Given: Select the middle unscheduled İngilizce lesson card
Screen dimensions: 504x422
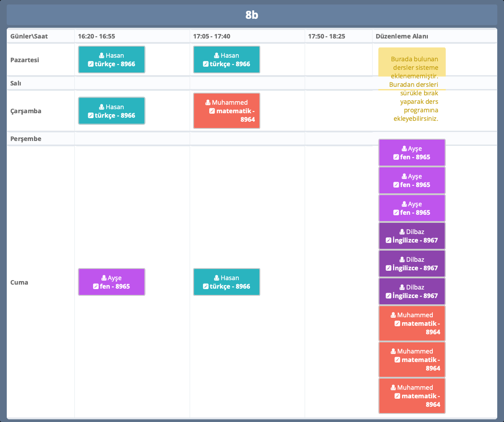Looking at the screenshot, I should pyautogui.click(x=412, y=264).
